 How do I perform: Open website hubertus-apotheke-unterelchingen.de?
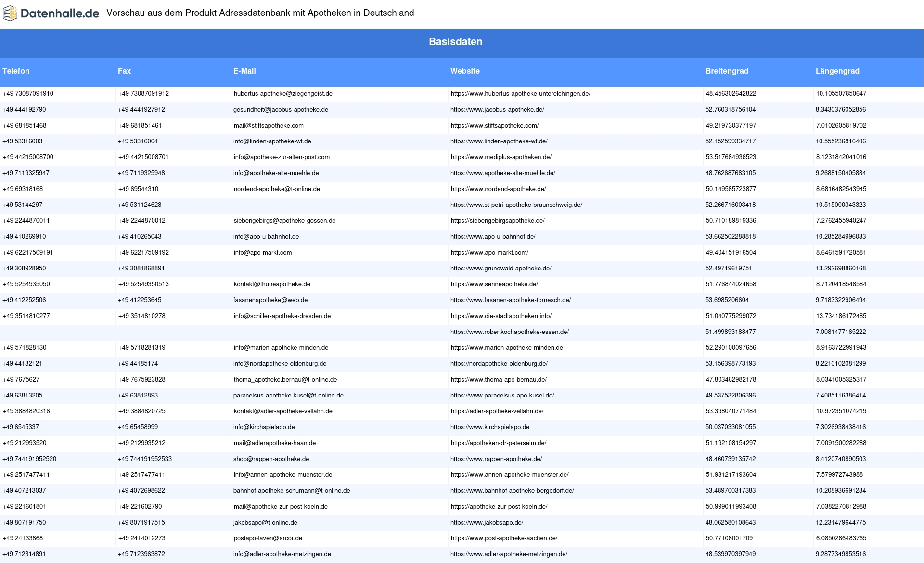click(520, 94)
